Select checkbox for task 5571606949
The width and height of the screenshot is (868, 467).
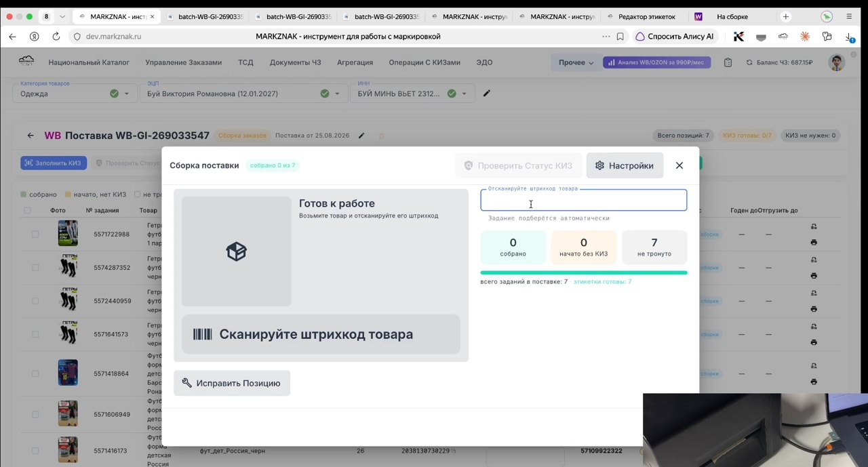click(x=35, y=414)
